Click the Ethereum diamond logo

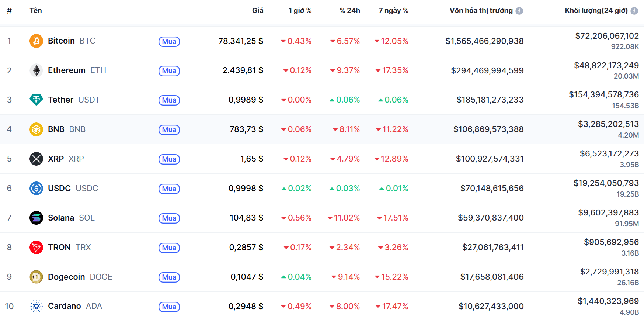click(36, 70)
